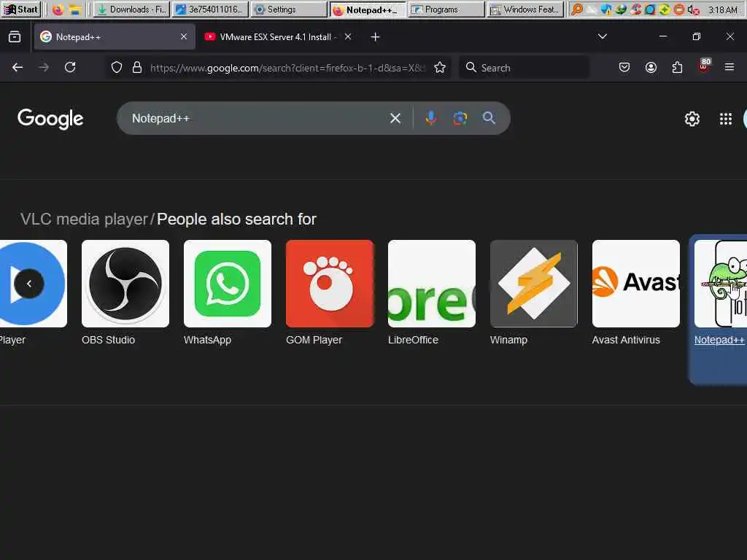747x560 pixels.
Task: Open Firefox recent browsing view icon
Action: pyautogui.click(x=15, y=36)
